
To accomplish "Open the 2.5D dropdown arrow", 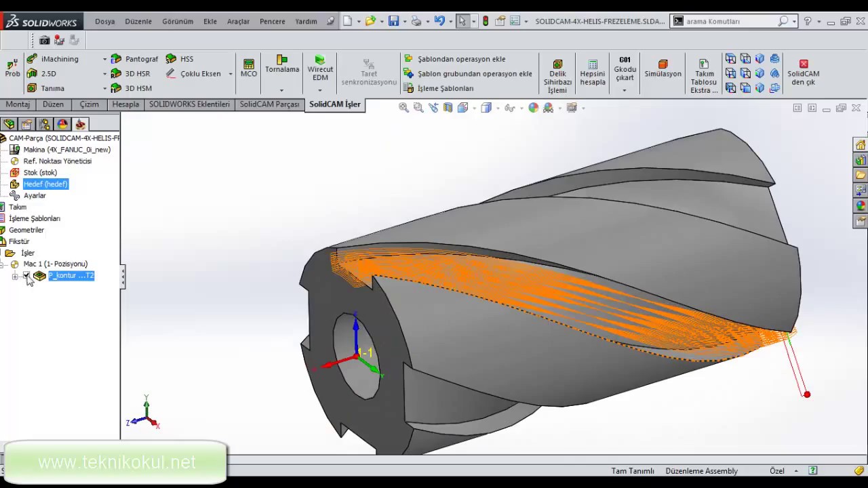I will pos(104,74).
